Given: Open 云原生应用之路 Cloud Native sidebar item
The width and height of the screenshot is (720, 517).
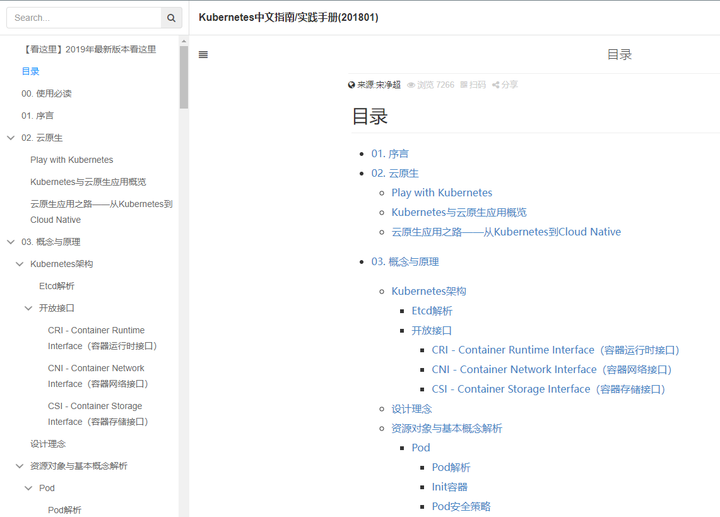Looking at the screenshot, I should tap(101, 212).
